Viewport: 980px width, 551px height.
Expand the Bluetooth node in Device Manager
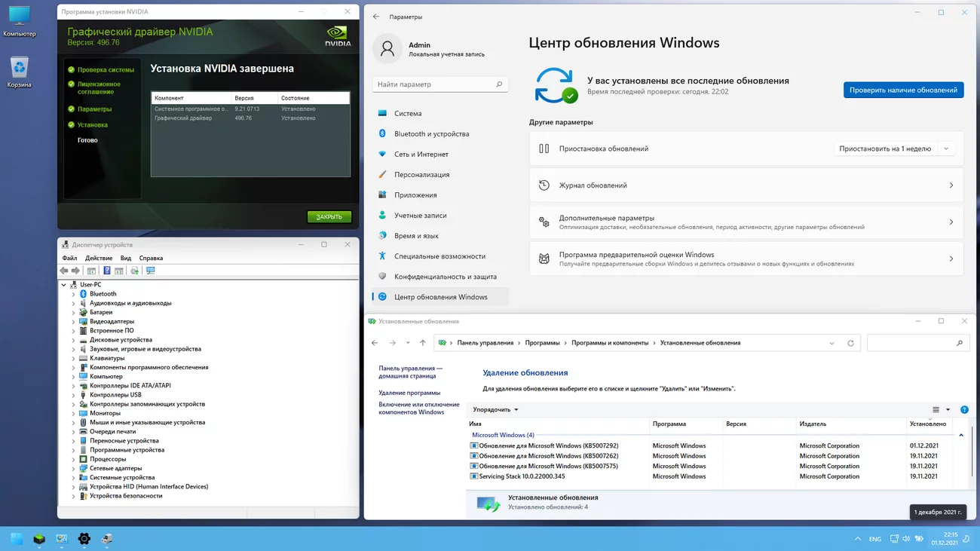coord(73,294)
